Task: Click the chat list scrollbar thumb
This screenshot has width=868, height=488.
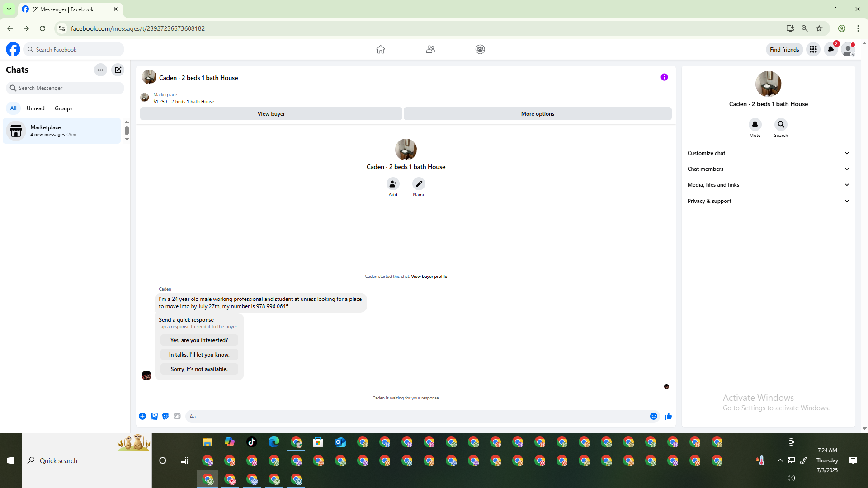Action: tap(127, 131)
